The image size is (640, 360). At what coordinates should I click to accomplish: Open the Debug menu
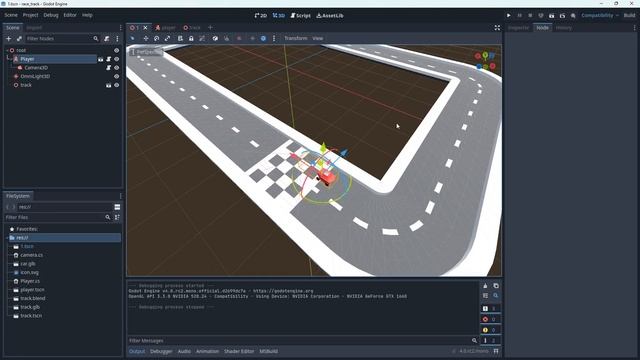pyautogui.click(x=51, y=15)
